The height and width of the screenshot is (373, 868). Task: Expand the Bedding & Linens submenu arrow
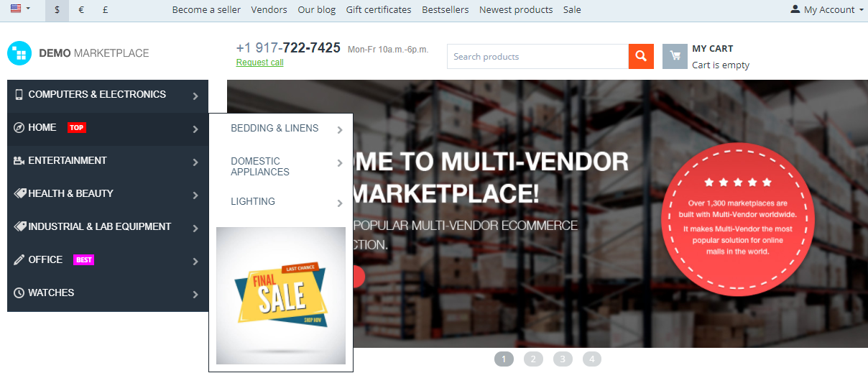[x=340, y=130]
